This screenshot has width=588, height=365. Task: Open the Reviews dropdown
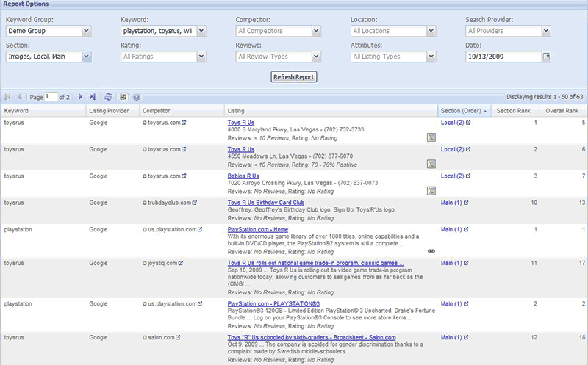[x=316, y=57]
